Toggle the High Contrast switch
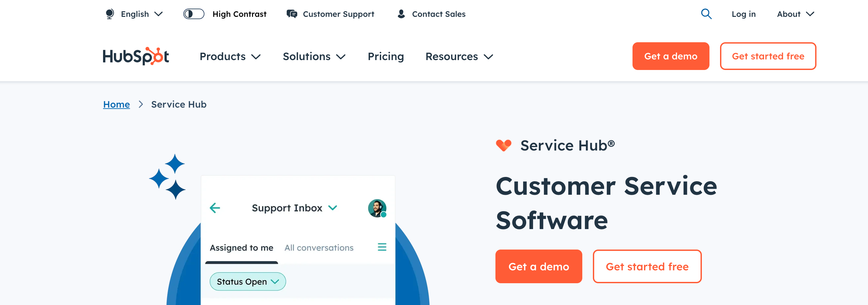868x305 pixels. click(x=194, y=14)
